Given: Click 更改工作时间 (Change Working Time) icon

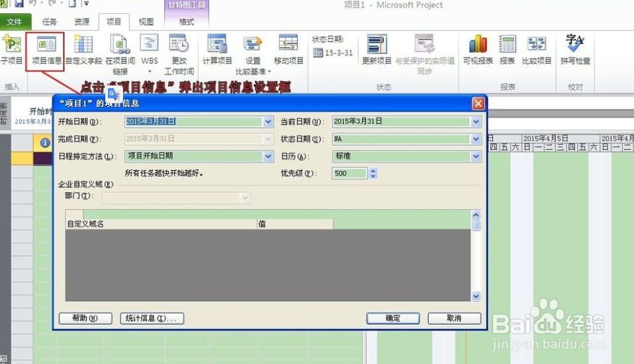Looking at the screenshot, I should pos(179,51).
